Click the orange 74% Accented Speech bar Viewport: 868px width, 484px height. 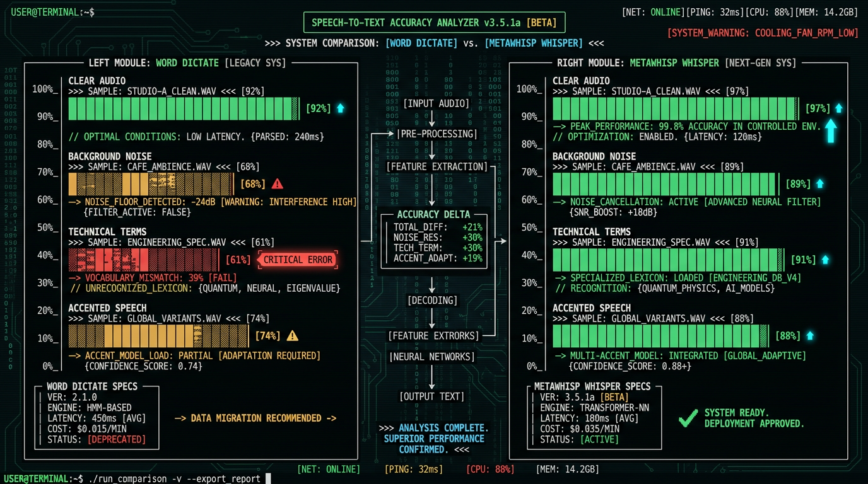[x=158, y=336]
